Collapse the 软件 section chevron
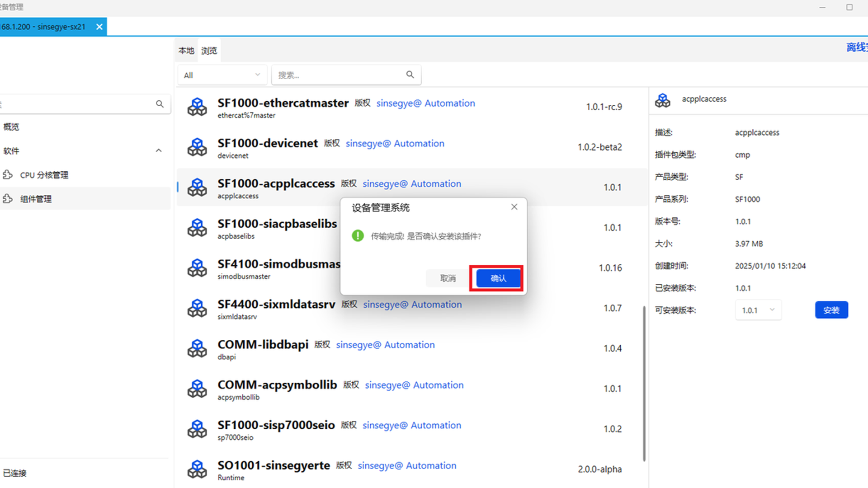This screenshot has width=868, height=488. pyautogui.click(x=159, y=150)
